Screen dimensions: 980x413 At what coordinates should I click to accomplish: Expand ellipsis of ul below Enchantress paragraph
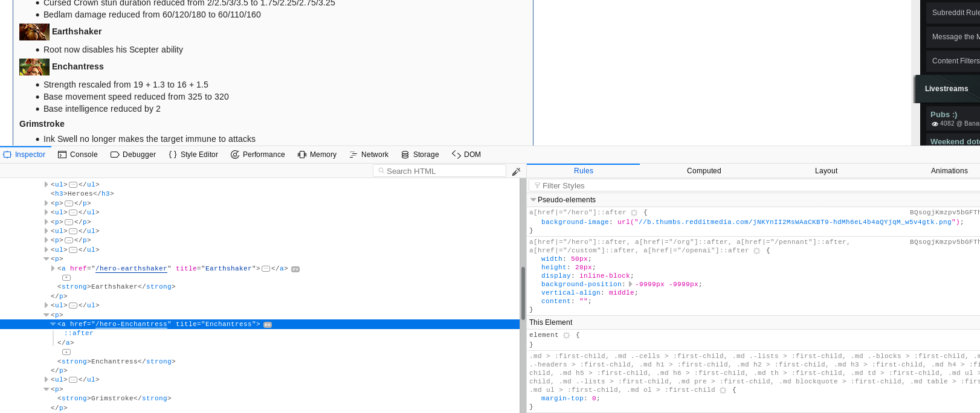[73, 380]
